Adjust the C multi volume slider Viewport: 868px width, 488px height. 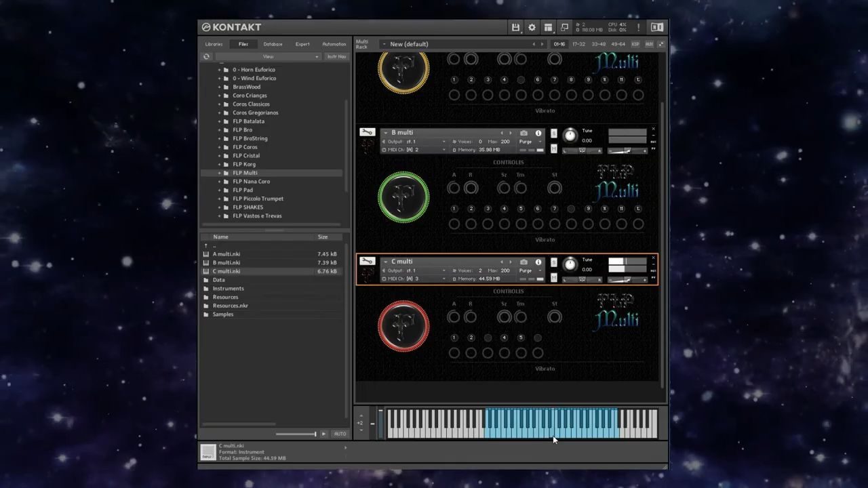click(627, 279)
